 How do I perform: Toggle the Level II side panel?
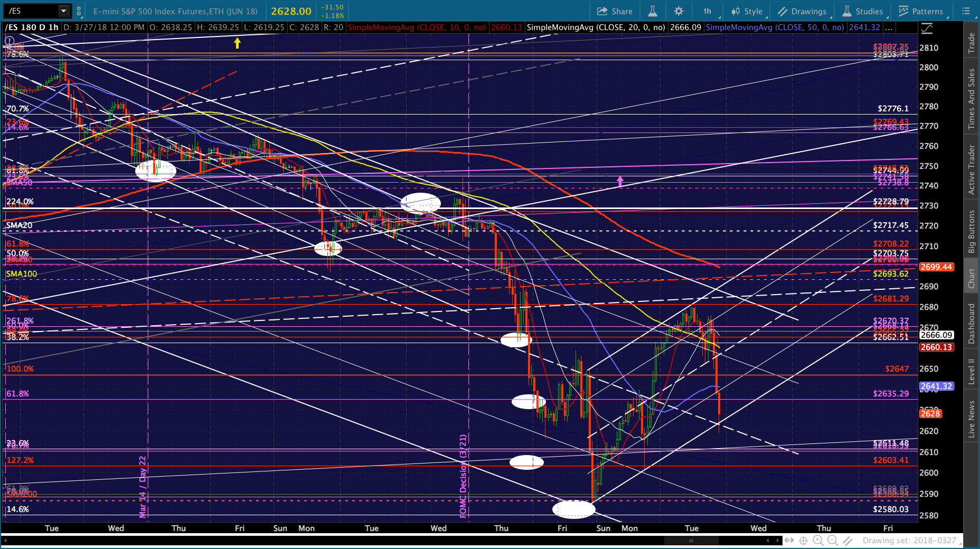[971, 372]
